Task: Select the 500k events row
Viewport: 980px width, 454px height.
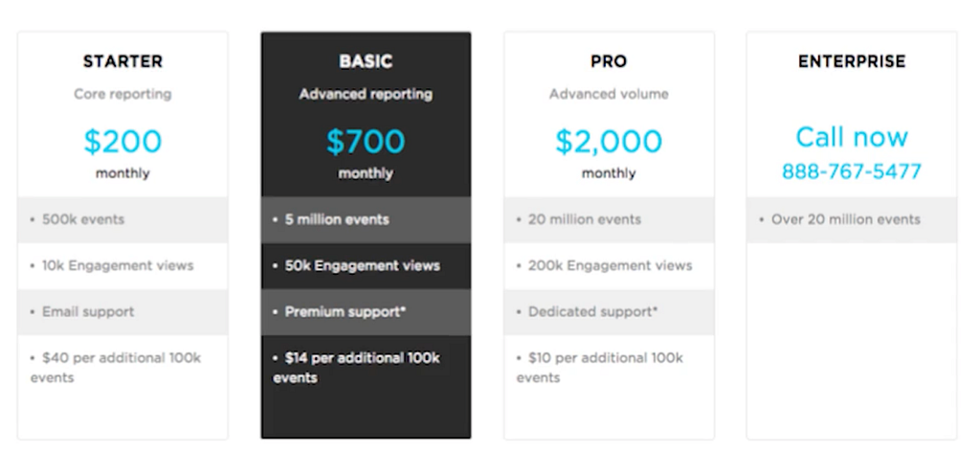Action: click(x=122, y=219)
